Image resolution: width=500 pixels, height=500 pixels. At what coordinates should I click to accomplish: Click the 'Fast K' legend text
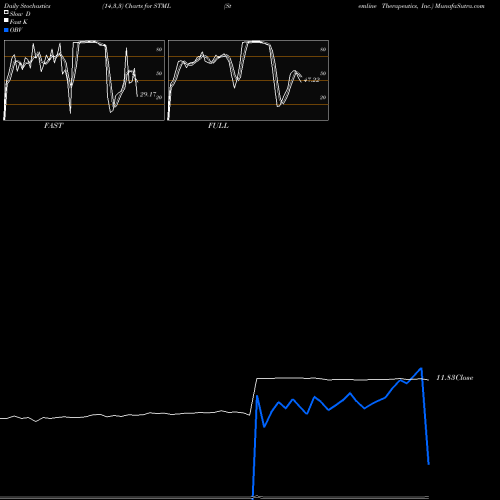click(x=19, y=22)
